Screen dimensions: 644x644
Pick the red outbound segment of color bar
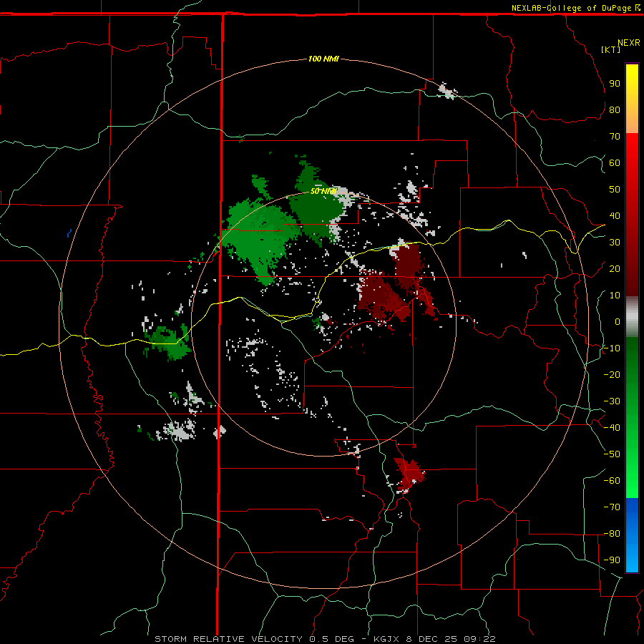click(632, 215)
